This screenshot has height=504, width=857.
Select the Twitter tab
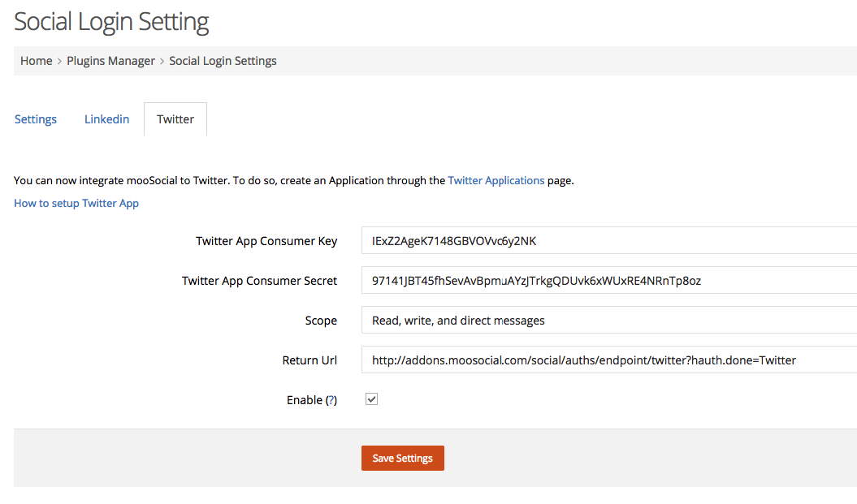tap(175, 119)
